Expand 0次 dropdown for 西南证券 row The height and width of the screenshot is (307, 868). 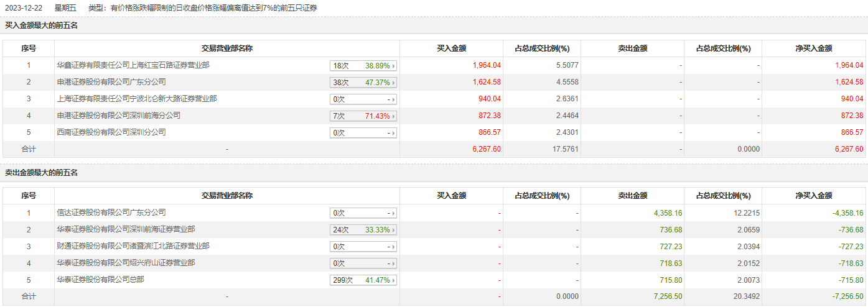363,132
